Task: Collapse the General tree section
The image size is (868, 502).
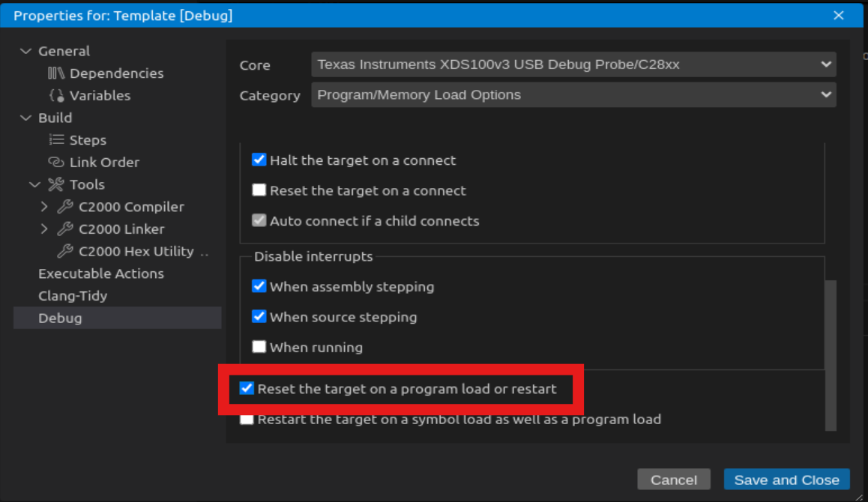Action: pos(25,51)
